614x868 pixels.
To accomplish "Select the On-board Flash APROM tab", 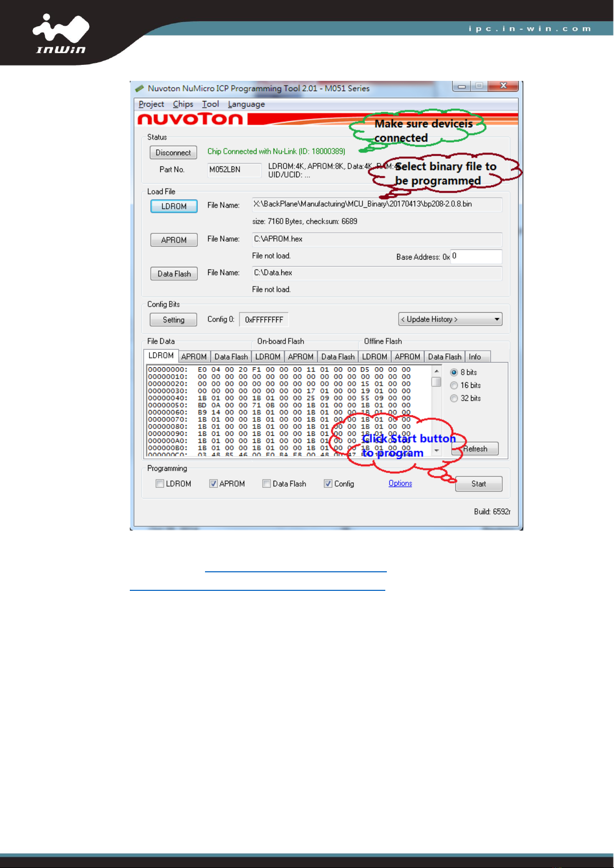I will point(301,356).
